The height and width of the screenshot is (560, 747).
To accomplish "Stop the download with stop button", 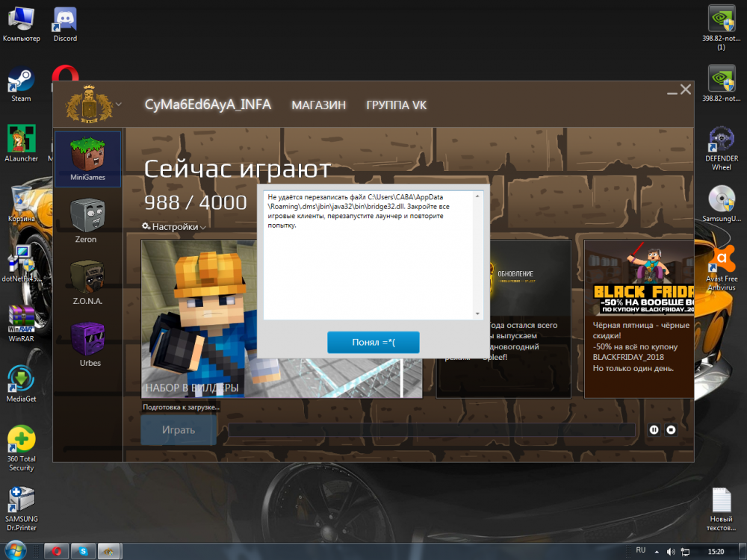I will pos(671,429).
